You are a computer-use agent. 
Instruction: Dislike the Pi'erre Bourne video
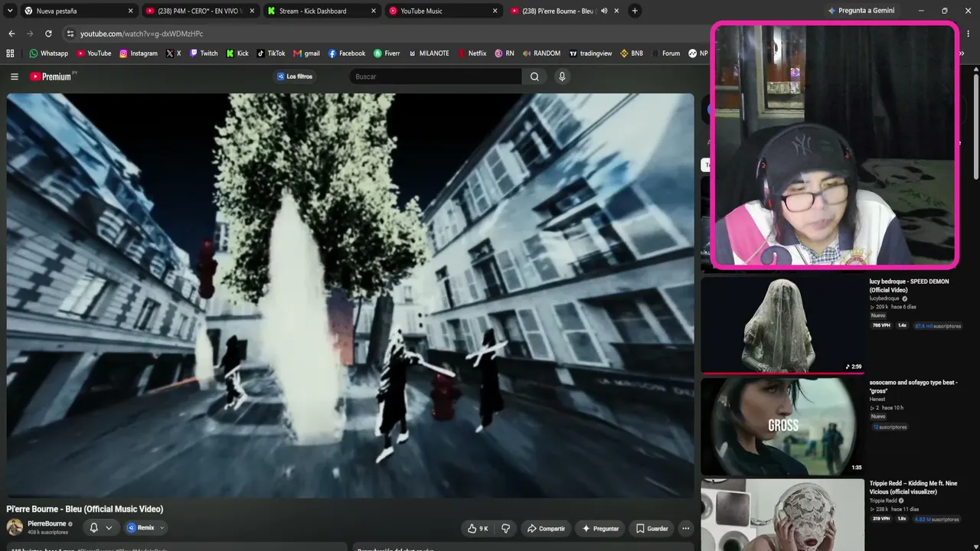click(x=505, y=528)
